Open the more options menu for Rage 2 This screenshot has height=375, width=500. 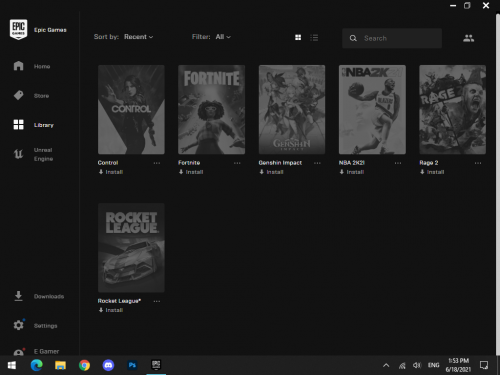point(478,163)
